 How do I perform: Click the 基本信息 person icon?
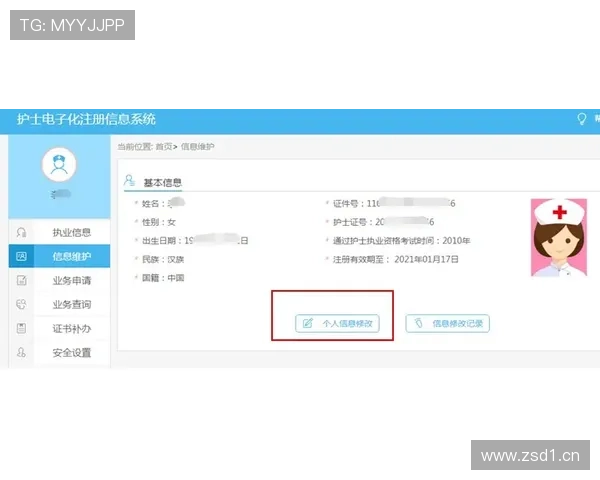click(x=130, y=181)
